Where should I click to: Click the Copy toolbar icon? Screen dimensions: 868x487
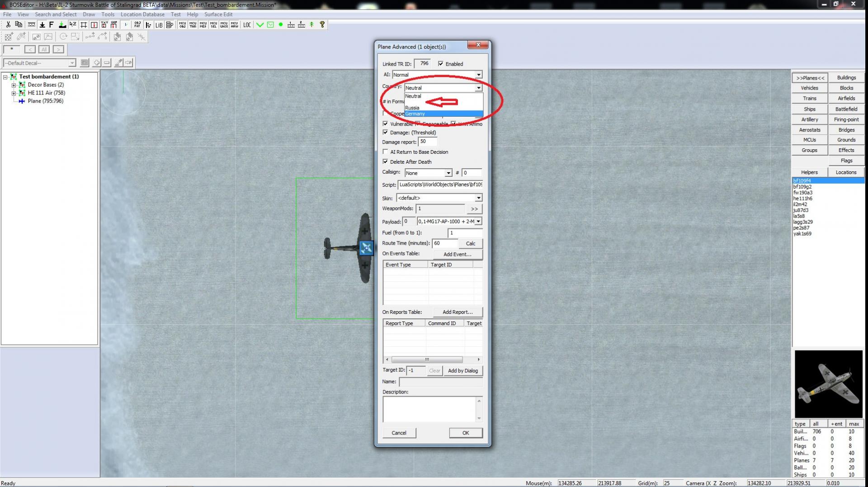click(x=19, y=25)
